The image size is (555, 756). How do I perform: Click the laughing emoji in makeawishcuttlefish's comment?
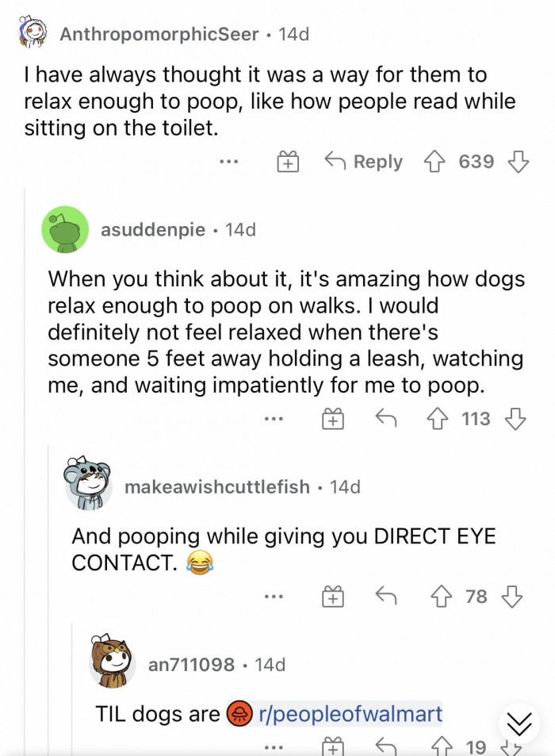pyautogui.click(x=201, y=563)
